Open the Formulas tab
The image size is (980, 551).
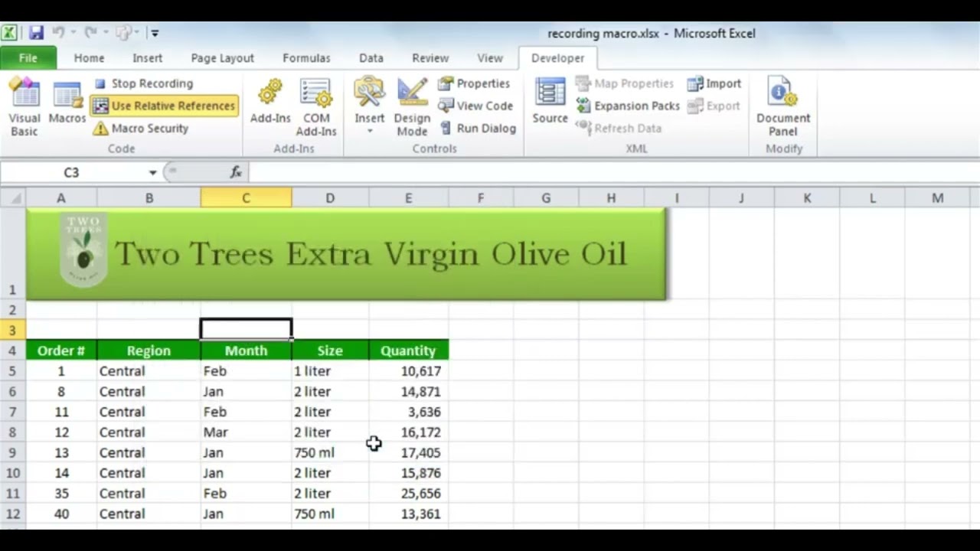(x=306, y=58)
